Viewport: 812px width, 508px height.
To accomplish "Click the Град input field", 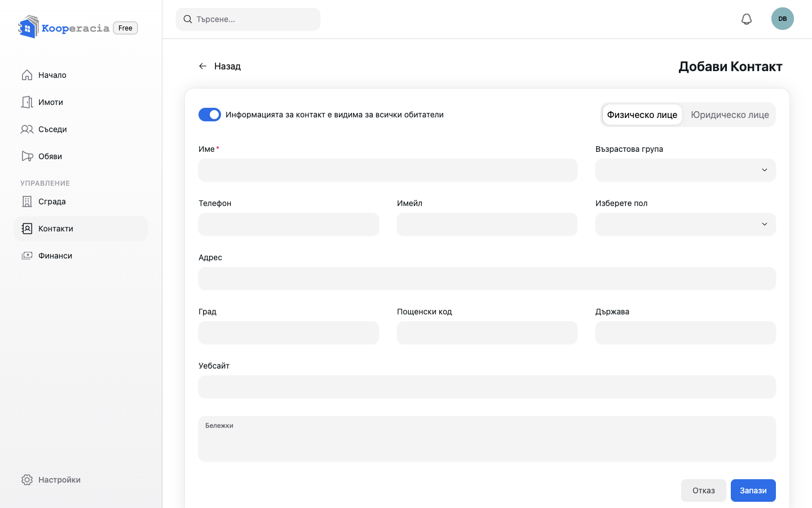I will pos(289,332).
